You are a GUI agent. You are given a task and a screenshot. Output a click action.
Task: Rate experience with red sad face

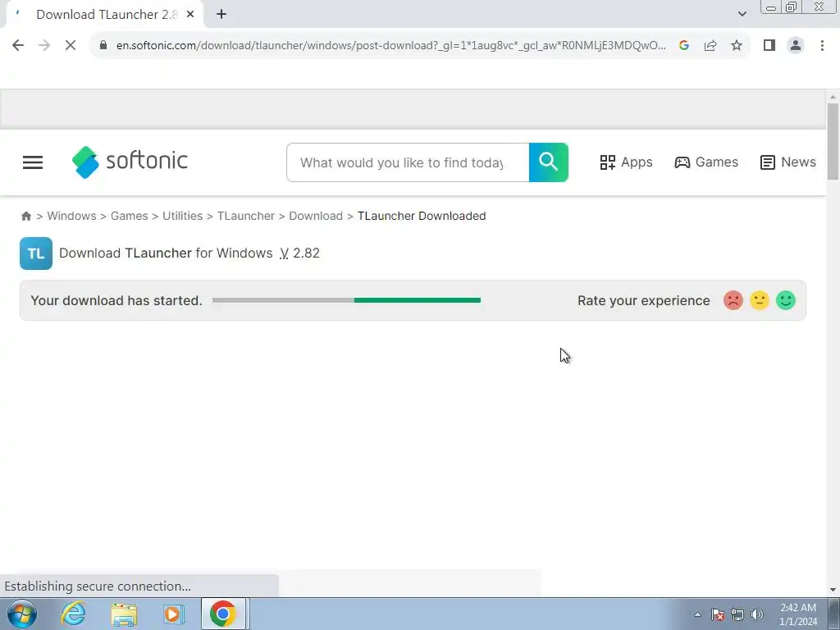tap(733, 300)
